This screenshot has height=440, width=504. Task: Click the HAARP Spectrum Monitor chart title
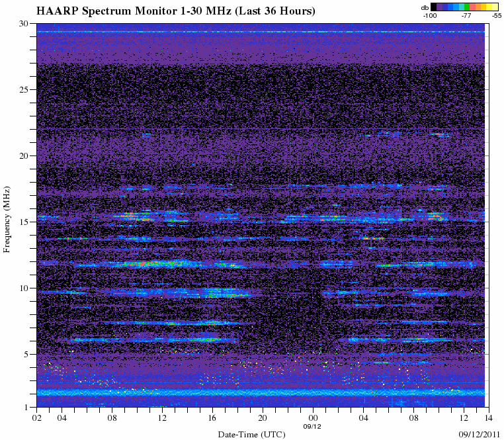[175, 11]
